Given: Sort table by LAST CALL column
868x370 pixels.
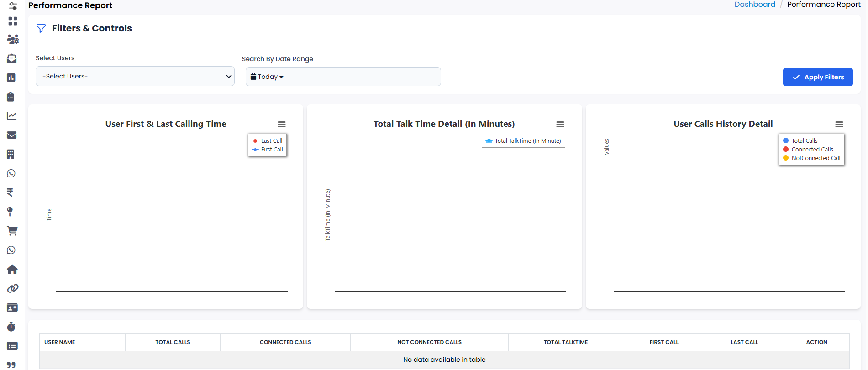Looking at the screenshot, I should coord(744,342).
